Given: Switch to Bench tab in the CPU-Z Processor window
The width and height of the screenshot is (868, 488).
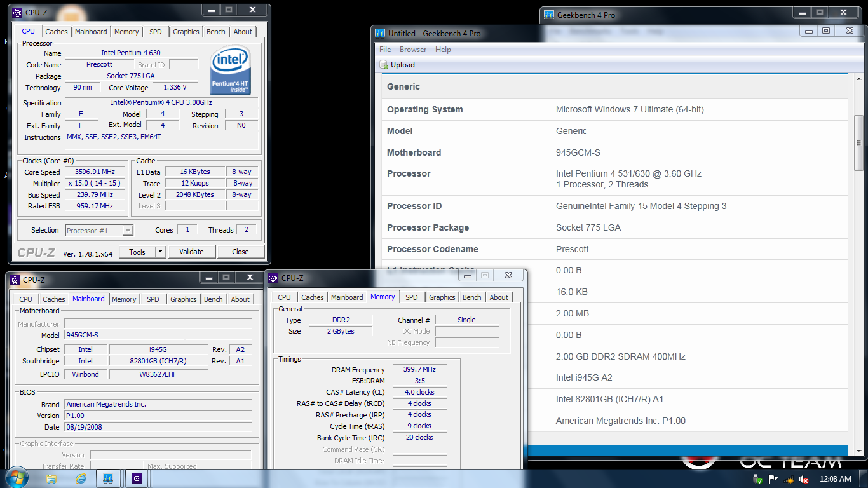Looking at the screenshot, I should click(216, 32).
